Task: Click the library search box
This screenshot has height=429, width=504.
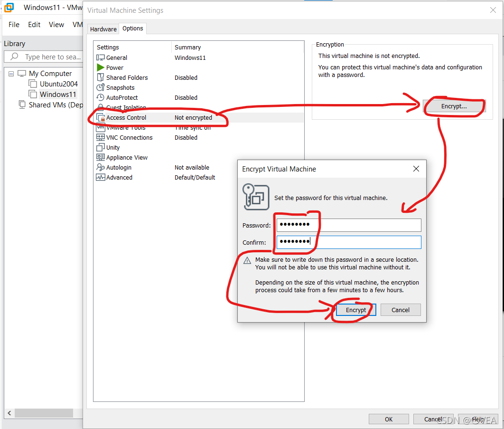Action: (44, 57)
